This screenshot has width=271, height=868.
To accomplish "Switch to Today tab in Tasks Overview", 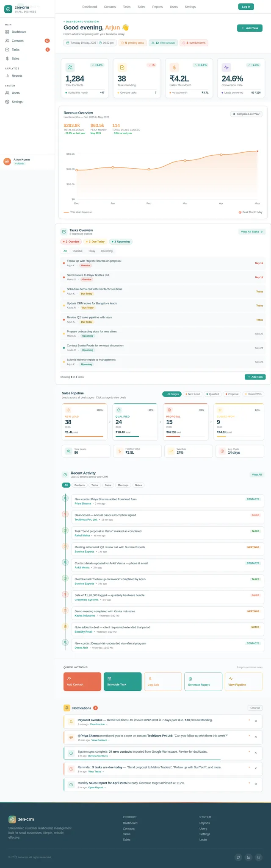I will (91, 251).
